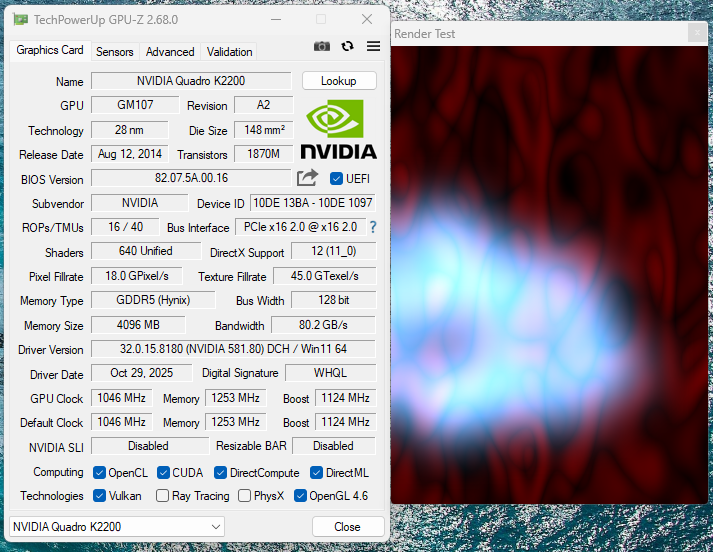713x552 pixels.
Task: Click the Memory Size 4096 MB
Action: tap(138, 325)
